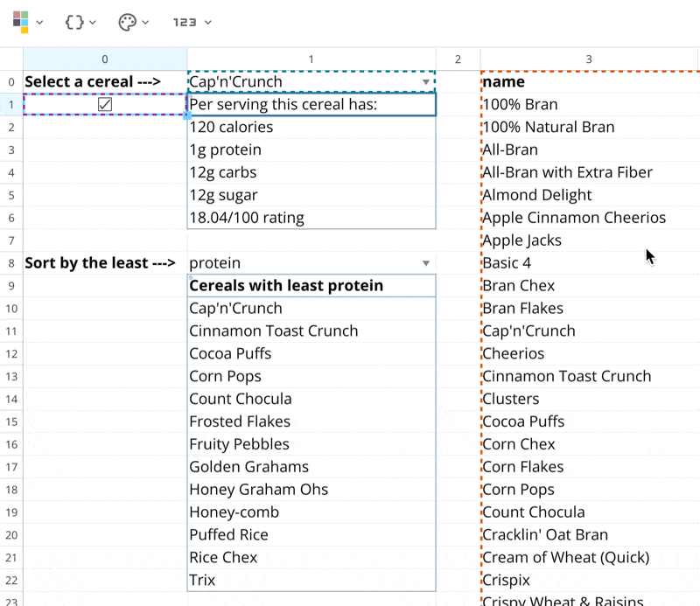Select column header 0
Image resolution: width=700 pixels, height=606 pixels.
105,59
